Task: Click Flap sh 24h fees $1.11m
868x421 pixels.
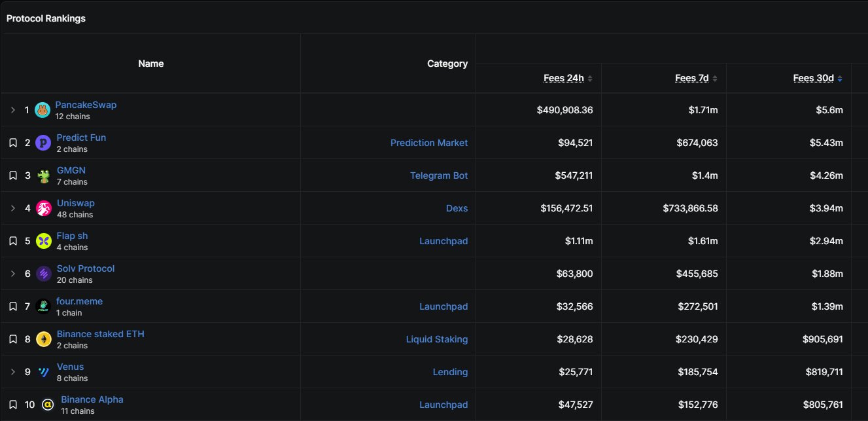Action: tap(579, 241)
